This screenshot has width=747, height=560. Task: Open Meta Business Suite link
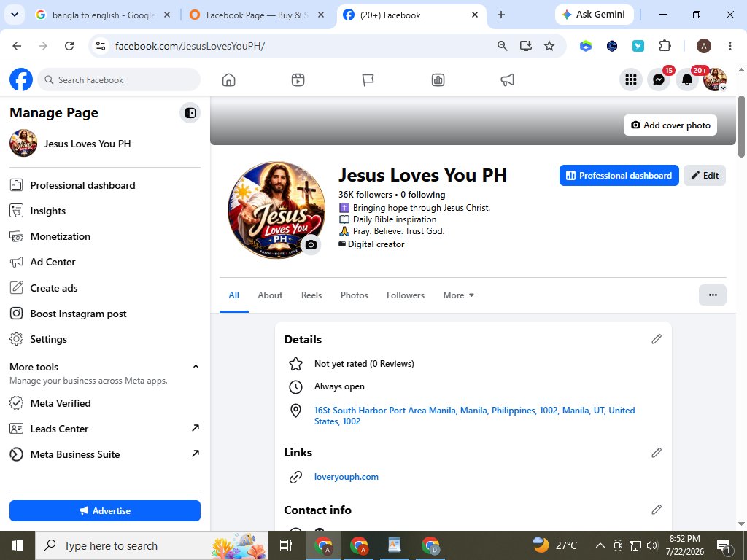[105, 454]
